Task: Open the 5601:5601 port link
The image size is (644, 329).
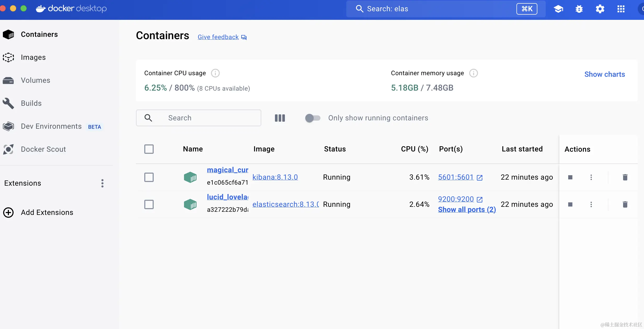Action: point(456,177)
